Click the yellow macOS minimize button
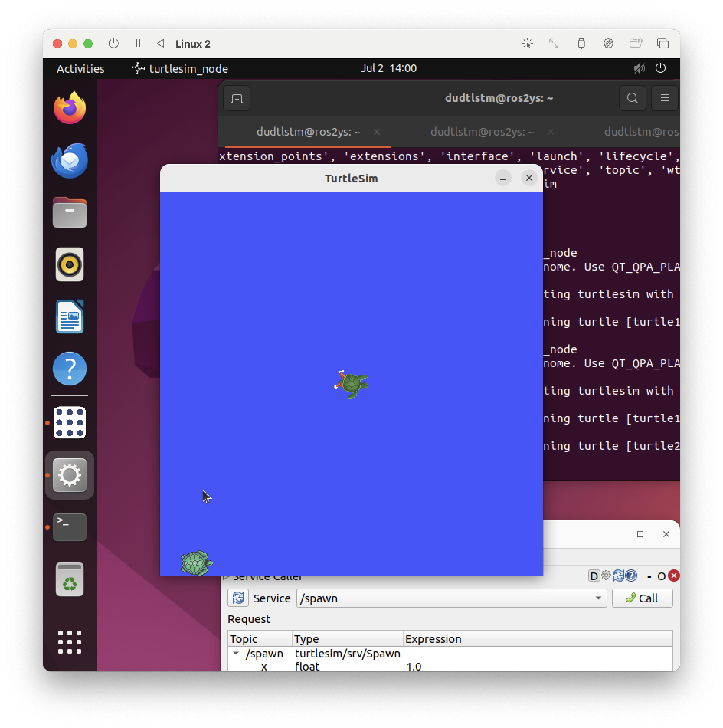Screen dimensions: 723x728 click(x=73, y=44)
